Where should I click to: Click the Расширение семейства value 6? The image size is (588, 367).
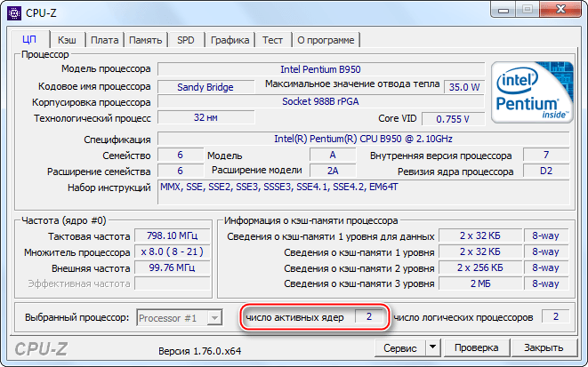coord(181,171)
